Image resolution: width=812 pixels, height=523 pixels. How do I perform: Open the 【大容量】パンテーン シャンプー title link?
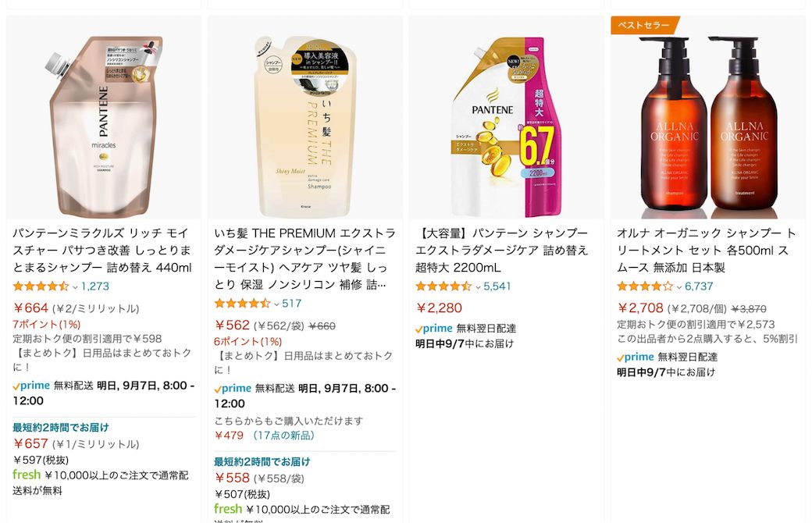pos(502,251)
